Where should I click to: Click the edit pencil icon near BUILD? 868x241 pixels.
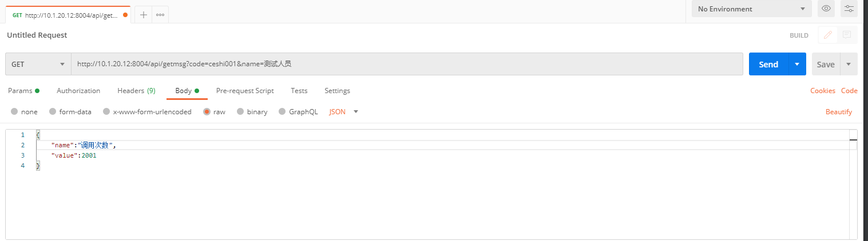[827, 35]
